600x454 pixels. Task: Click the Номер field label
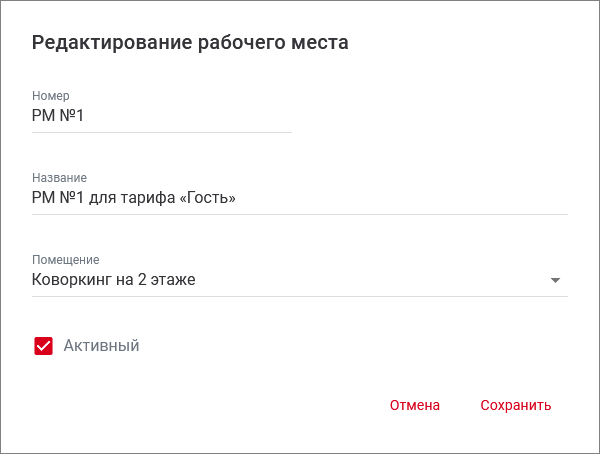click(x=50, y=96)
